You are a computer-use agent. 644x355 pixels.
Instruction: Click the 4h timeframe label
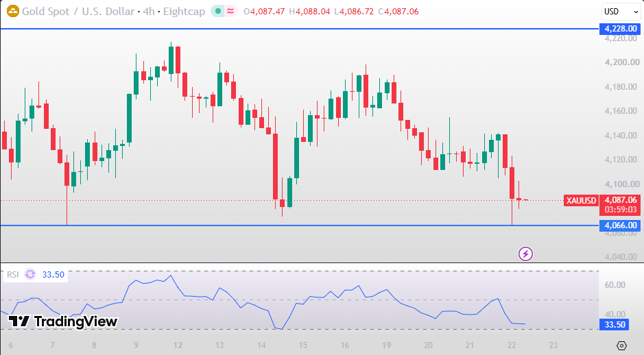click(149, 12)
